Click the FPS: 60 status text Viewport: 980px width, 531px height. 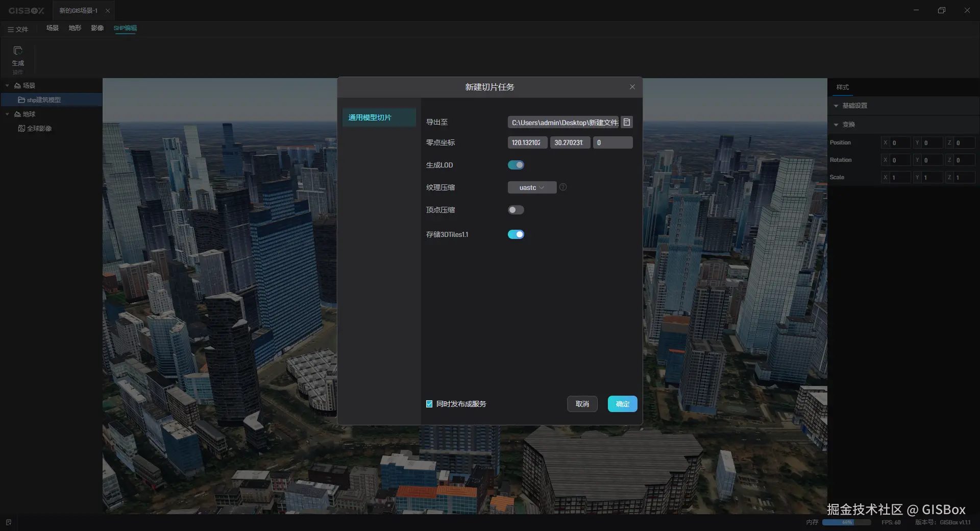(x=891, y=522)
